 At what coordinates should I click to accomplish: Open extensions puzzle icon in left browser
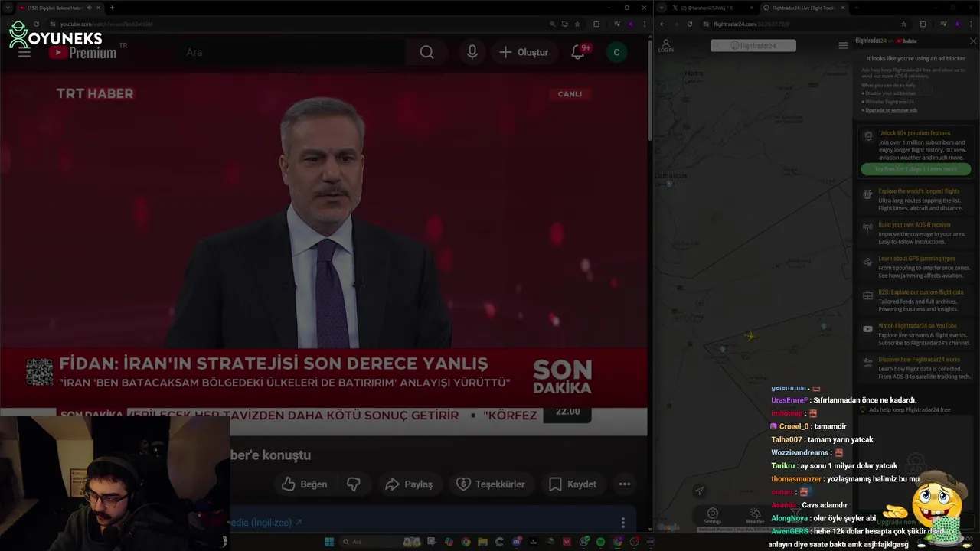[596, 24]
